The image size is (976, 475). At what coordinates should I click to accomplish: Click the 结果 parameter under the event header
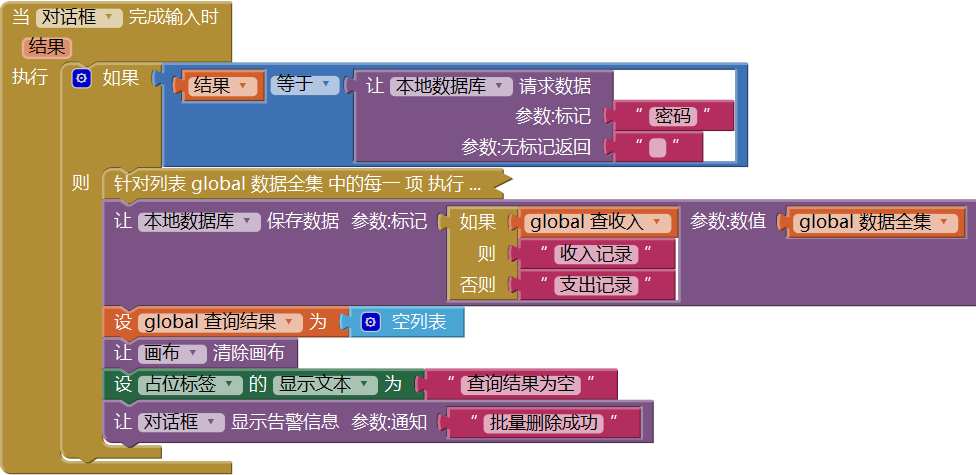[x=47, y=47]
